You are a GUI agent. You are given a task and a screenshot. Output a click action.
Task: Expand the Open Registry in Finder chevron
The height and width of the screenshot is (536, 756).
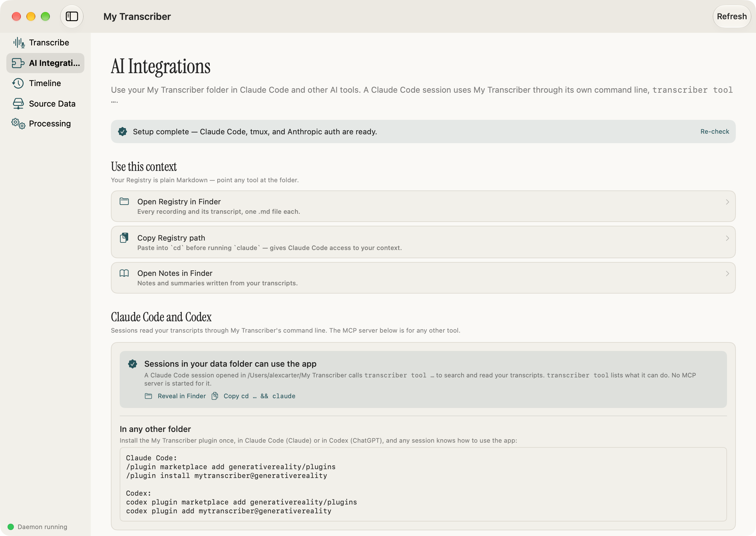pyautogui.click(x=727, y=202)
